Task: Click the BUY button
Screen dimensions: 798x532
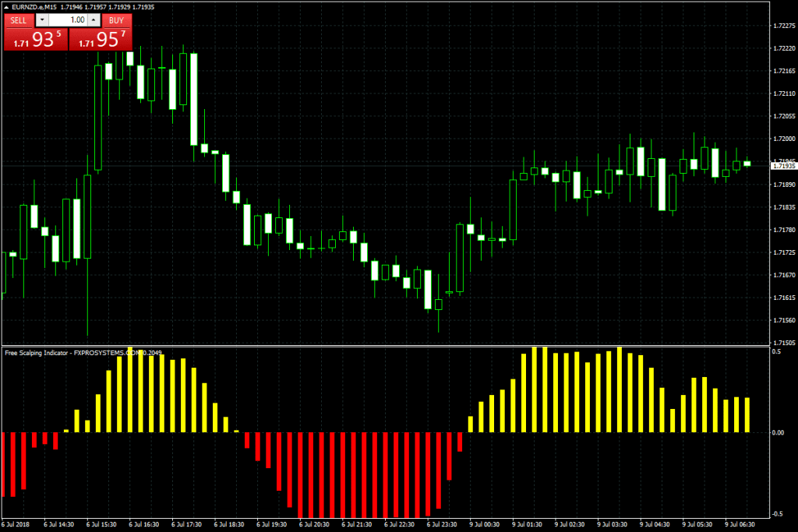Action: [116, 20]
